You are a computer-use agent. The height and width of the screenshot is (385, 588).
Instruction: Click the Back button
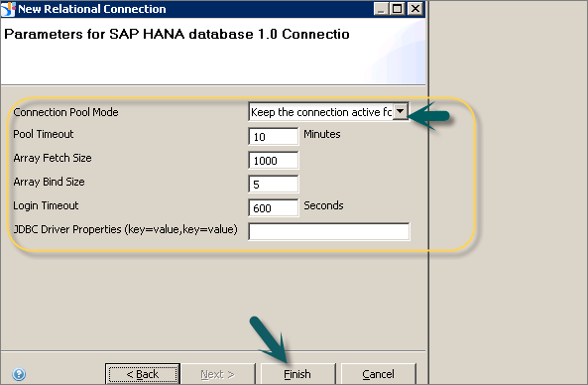[x=143, y=374]
